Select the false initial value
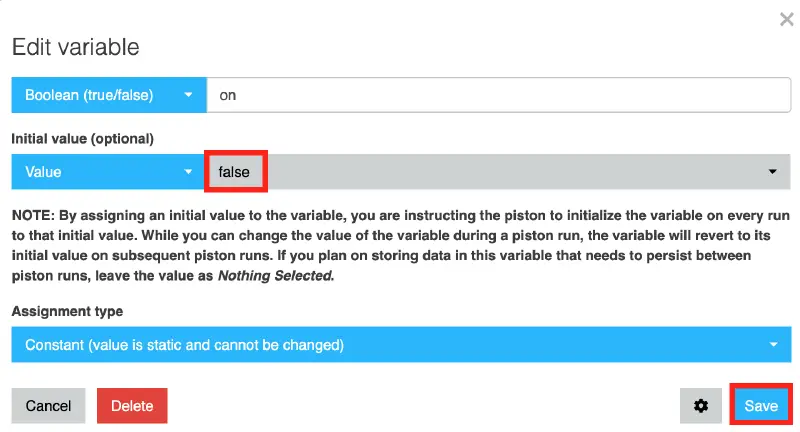Viewport: 800px width, 432px height. pyautogui.click(x=235, y=172)
